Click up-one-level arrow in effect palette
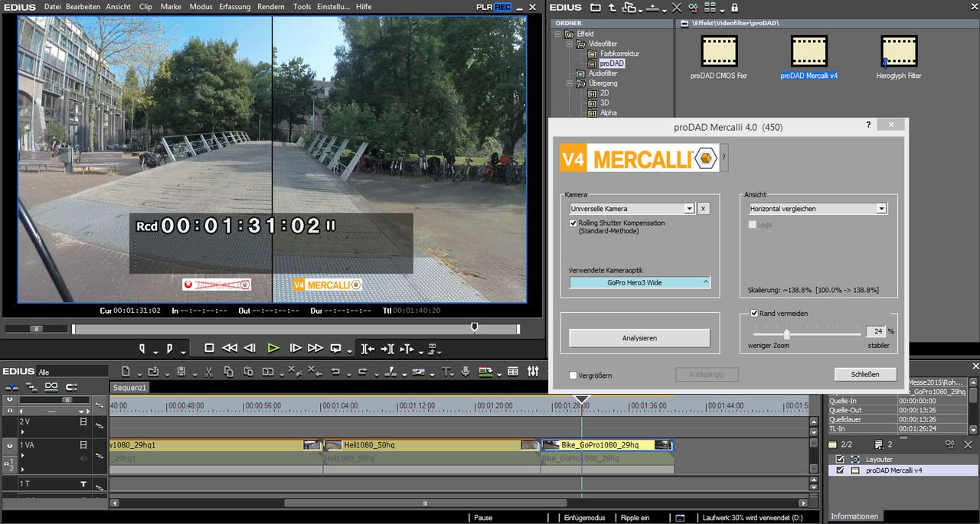This screenshot has height=524, width=980. [x=612, y=8]
